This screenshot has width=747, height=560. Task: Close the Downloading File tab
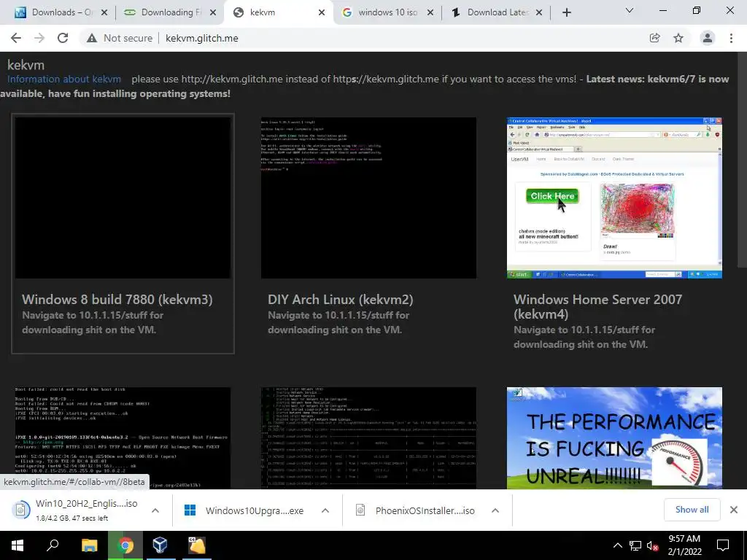click(x=213, y=12)
